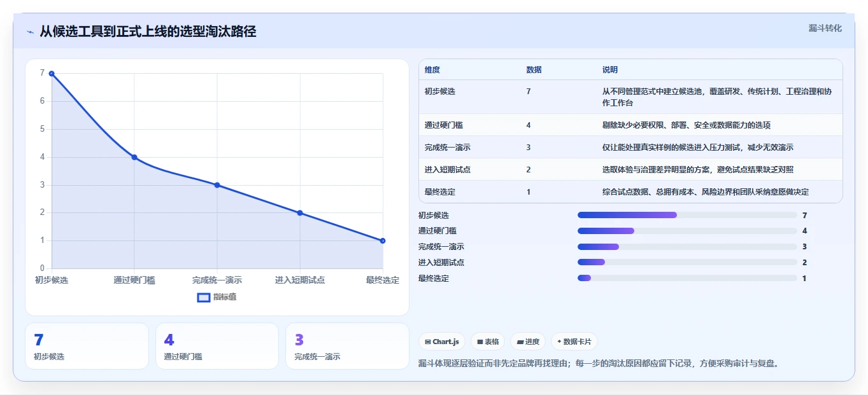Screen dimensions: 868x395
Task: Click the 进入短期试点 x-axis label on chart
Action: pyautogui.click(x=300, y=281)
